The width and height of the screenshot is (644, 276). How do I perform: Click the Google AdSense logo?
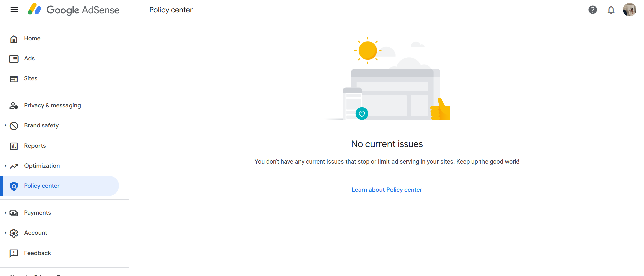pos(74,10)
